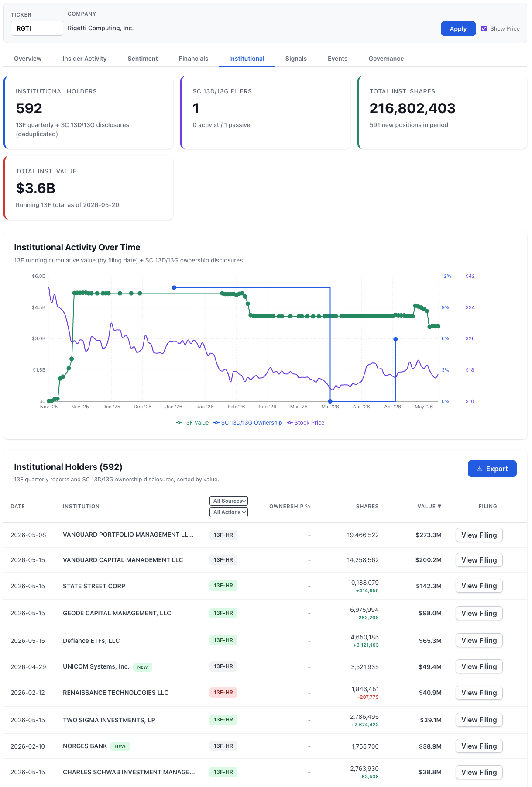Click the 13F-HR badge for State Street
This screenshot has height=787, width=532.
pyautogui.click(x=223, y=586)
